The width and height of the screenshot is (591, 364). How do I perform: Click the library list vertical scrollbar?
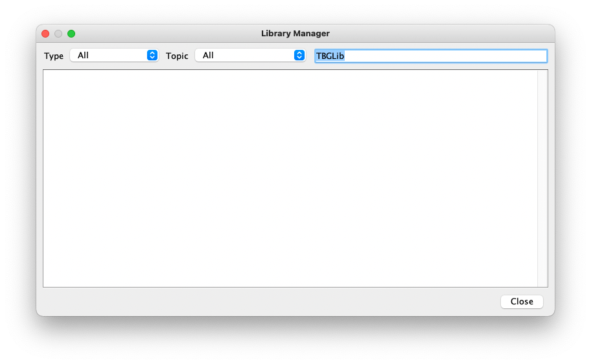[x=542, y=178]
